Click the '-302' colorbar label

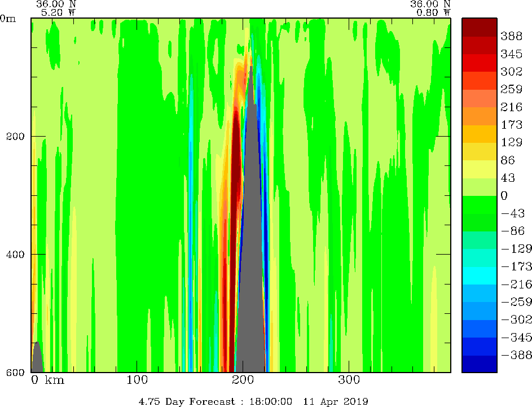(516, 319)
